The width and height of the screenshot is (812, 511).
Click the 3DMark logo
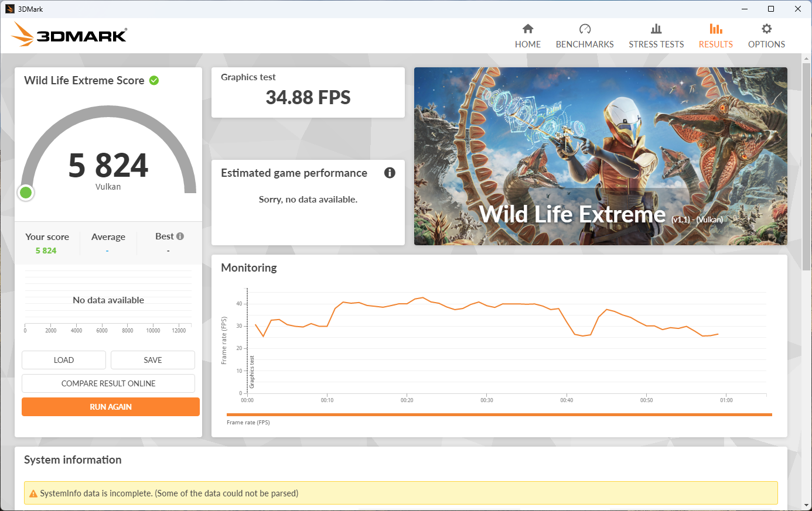pyautogui.click(x=70, y=35)
